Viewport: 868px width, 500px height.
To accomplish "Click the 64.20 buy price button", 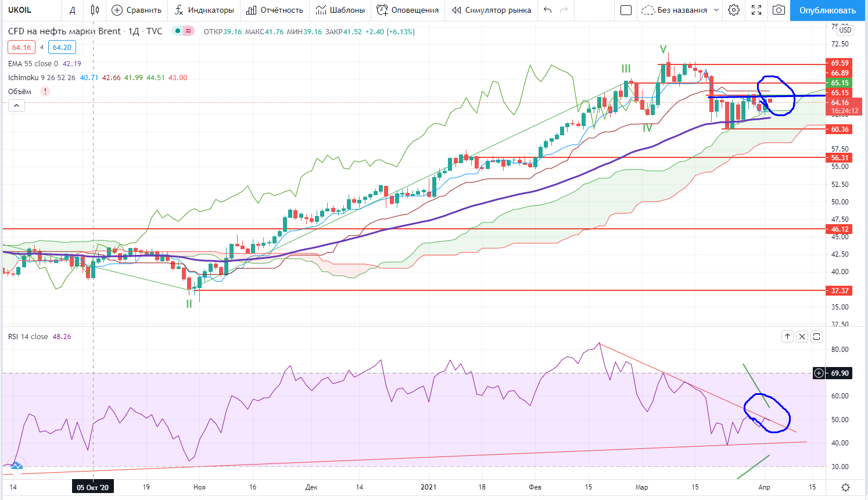I will [x=62, y=48].
